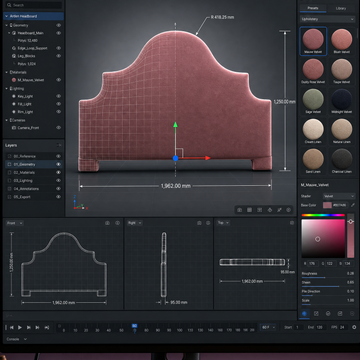This screenshot has height=360, width=360.
Task: Select the Sand Linen material preset
Action: point(313,161)
